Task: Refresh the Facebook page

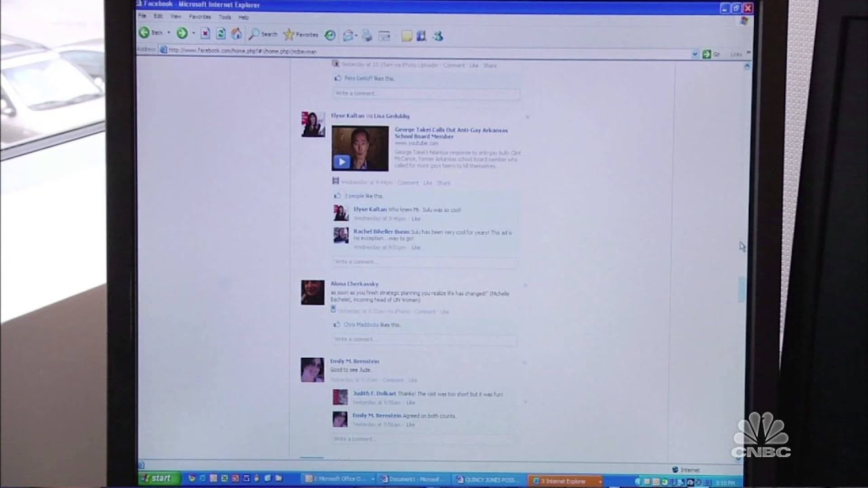Action: click(220, 33)
